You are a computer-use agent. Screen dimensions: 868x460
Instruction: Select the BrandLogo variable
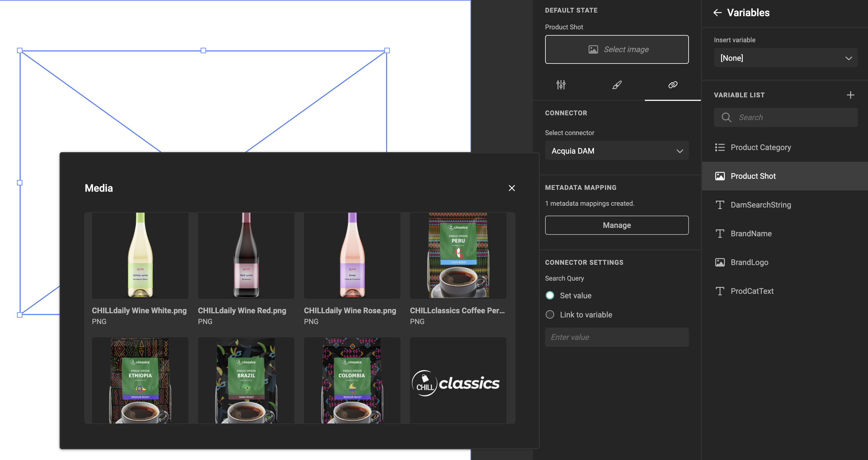pos(785,262)
